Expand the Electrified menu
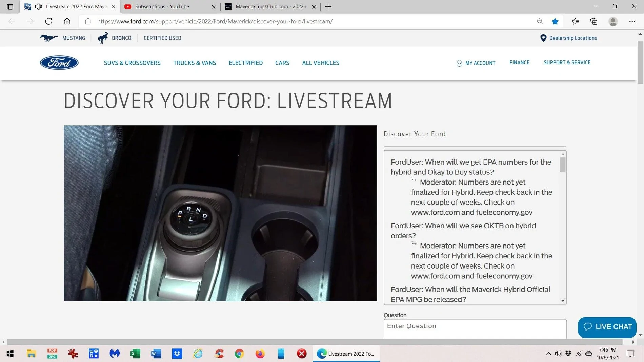 [x=246, y=63]
